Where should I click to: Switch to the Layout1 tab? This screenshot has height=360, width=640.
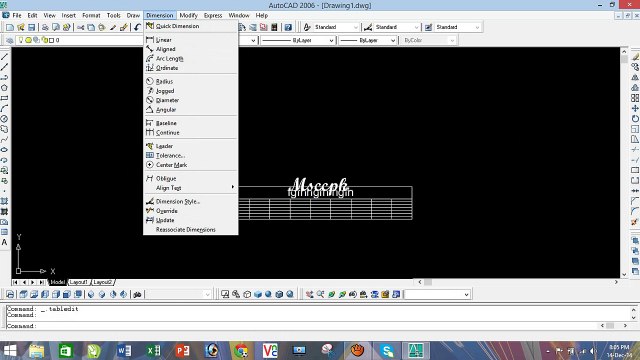point(78,282)
